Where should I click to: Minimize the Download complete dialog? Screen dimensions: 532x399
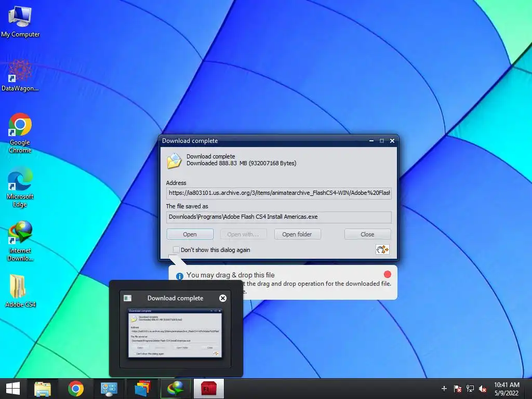371,141
